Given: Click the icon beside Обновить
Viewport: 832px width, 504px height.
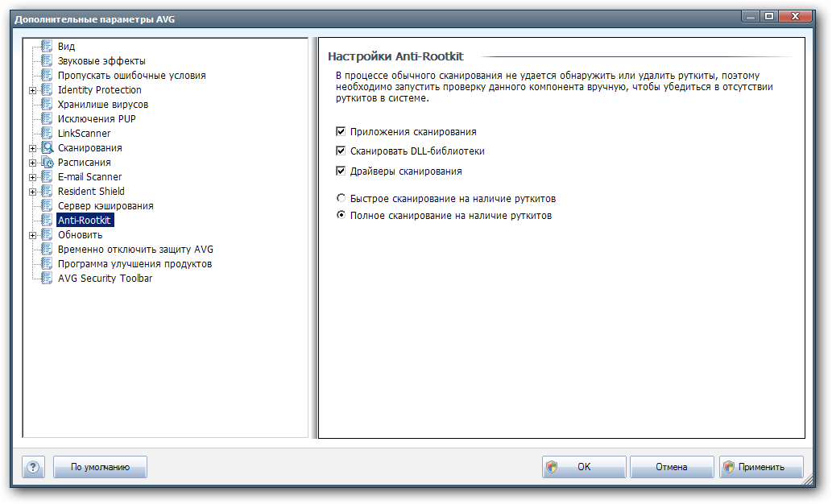Looking at the screenshot, I should point(47,234).
